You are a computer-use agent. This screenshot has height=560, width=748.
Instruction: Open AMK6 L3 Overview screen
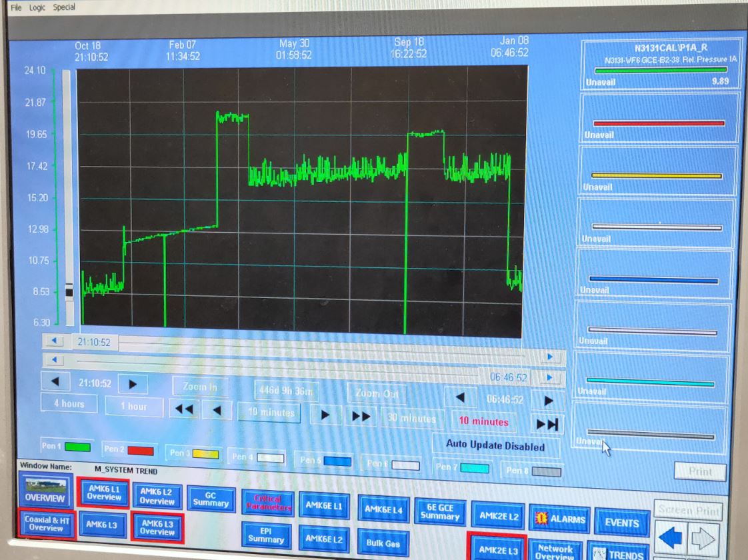coord(157,527)
